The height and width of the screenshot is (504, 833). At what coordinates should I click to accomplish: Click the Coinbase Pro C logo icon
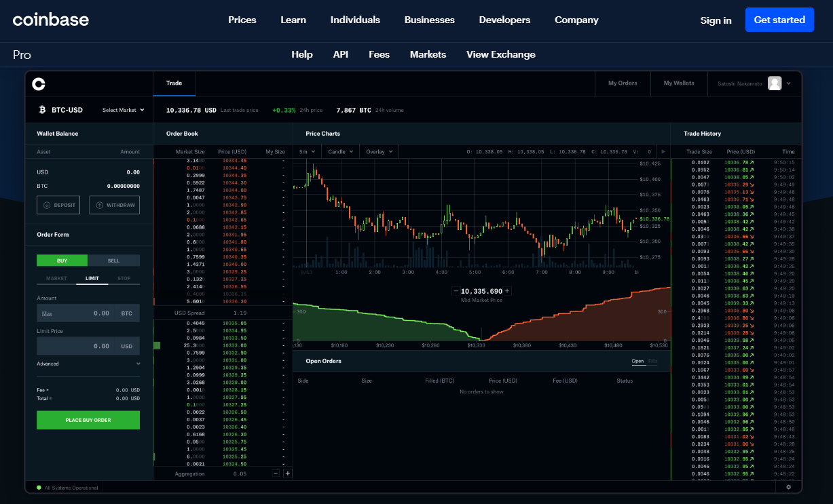pyautogui.click(x=39, y=83)
